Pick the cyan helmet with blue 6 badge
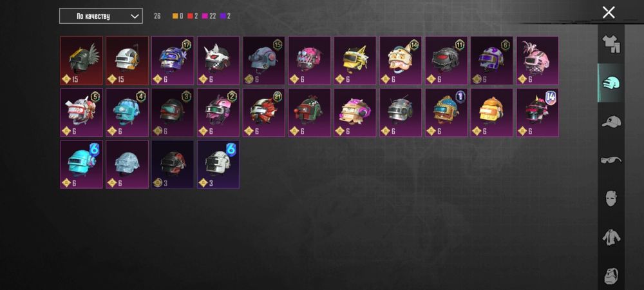Viewport: 644px width, 290px height. (x=81, y=164)
